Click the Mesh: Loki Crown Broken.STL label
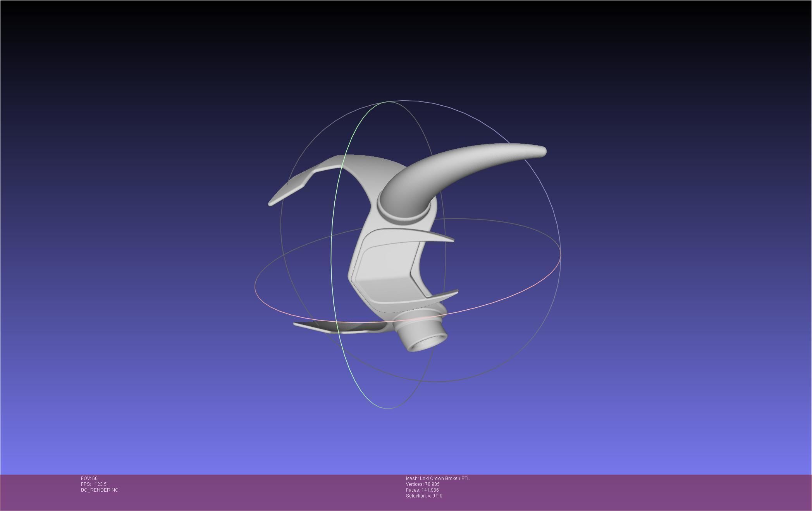This screenshot has height=511, width=812. [438, 478]
